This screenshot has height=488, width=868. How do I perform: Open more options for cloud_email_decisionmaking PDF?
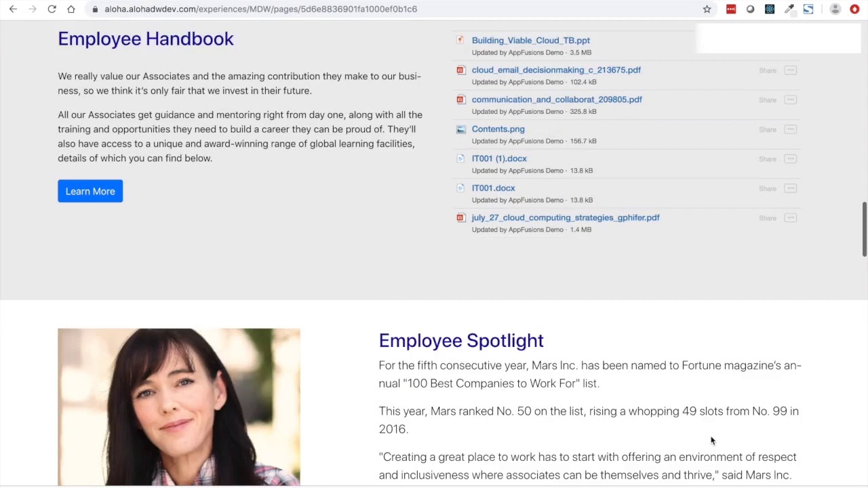[790, 70]
